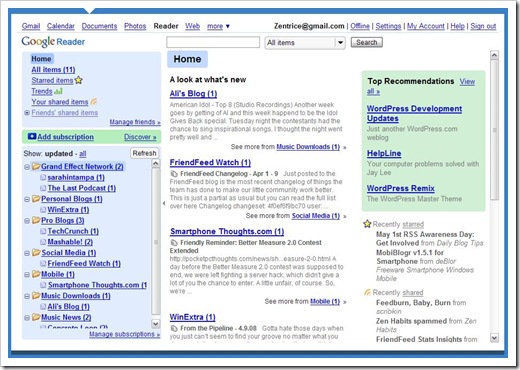Screen dimensions: 520x370
Task: Click into the search text field
Action: point(213,42)
